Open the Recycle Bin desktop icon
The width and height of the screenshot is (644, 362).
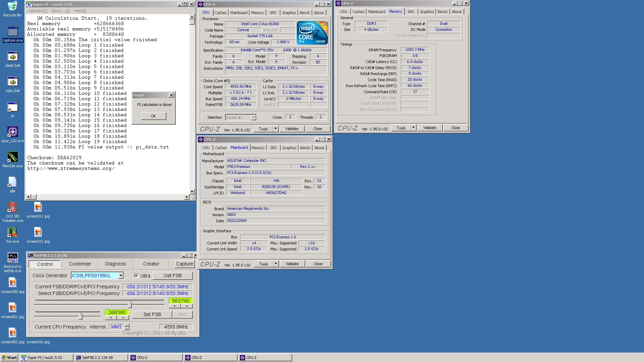coord(12,9)
